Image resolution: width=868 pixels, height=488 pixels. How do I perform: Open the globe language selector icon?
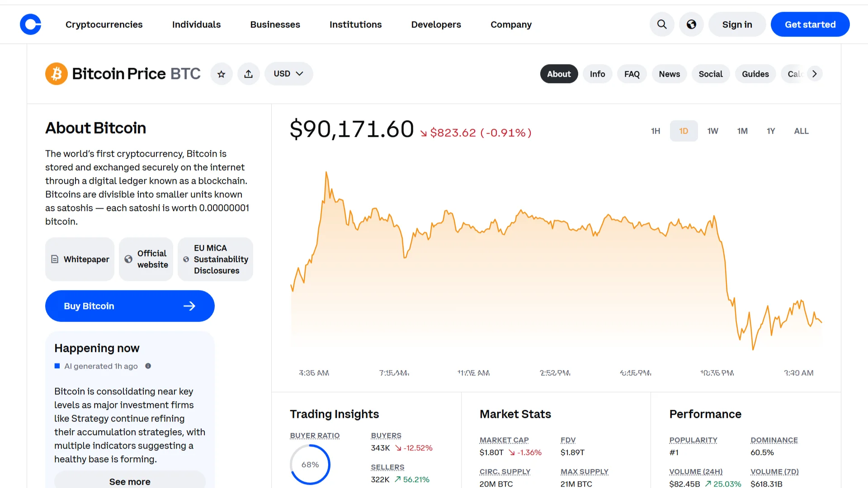(691, 24)
